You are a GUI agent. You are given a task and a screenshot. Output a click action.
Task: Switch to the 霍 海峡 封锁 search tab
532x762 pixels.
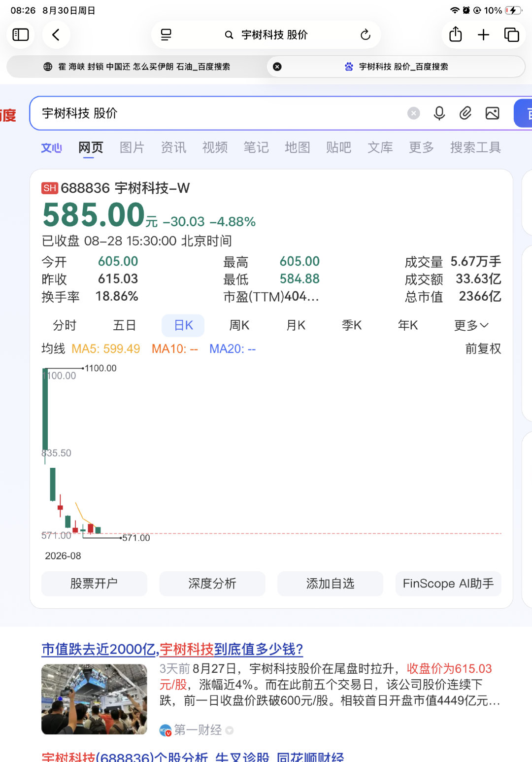tap(136, 67)
